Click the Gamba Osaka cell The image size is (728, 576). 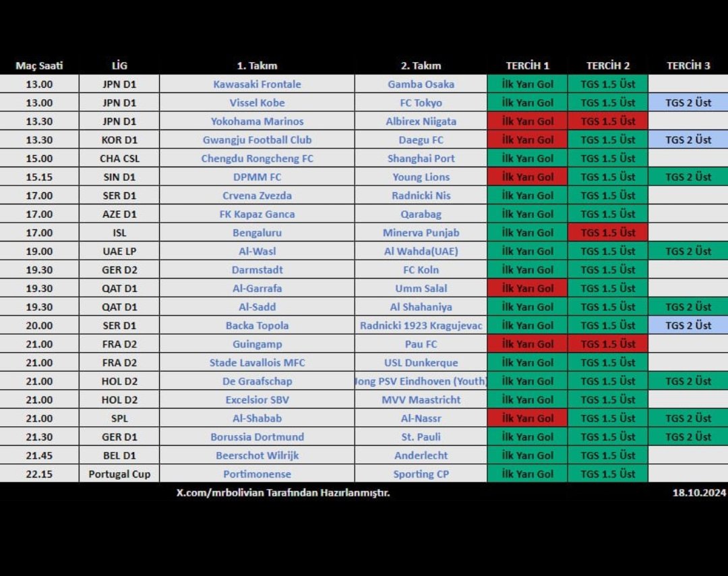[421, 84]
